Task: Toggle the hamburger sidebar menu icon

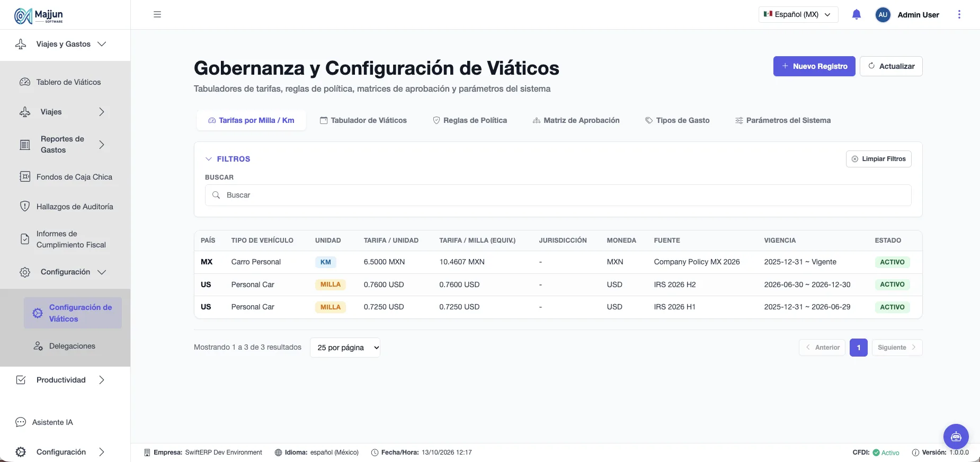Action: (157, 14)
